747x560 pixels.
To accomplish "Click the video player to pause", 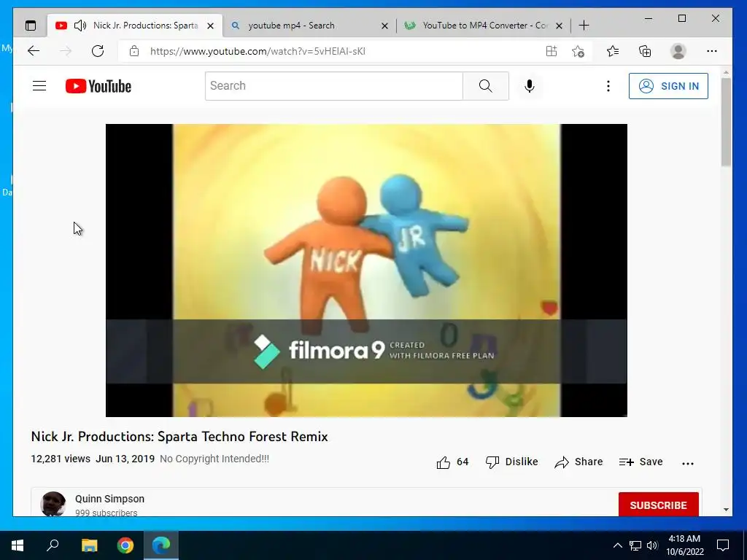I will coord(366,270).
